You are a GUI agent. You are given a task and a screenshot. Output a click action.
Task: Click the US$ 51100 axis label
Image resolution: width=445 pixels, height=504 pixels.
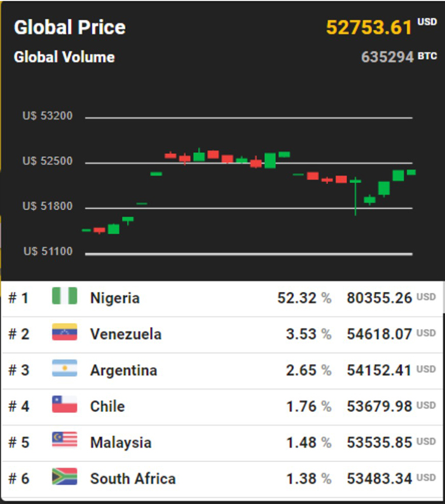click(x=48, y=252)
